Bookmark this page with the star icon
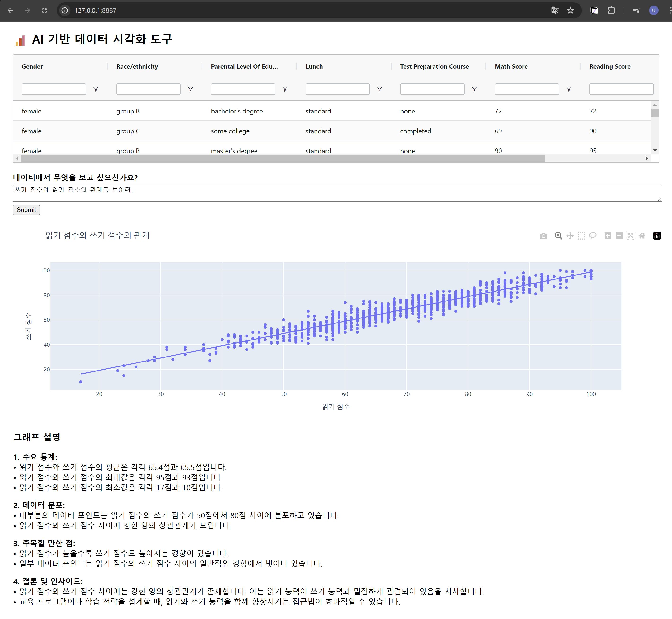The width and height of the screenshot is (672, 619). pos(571,10)
